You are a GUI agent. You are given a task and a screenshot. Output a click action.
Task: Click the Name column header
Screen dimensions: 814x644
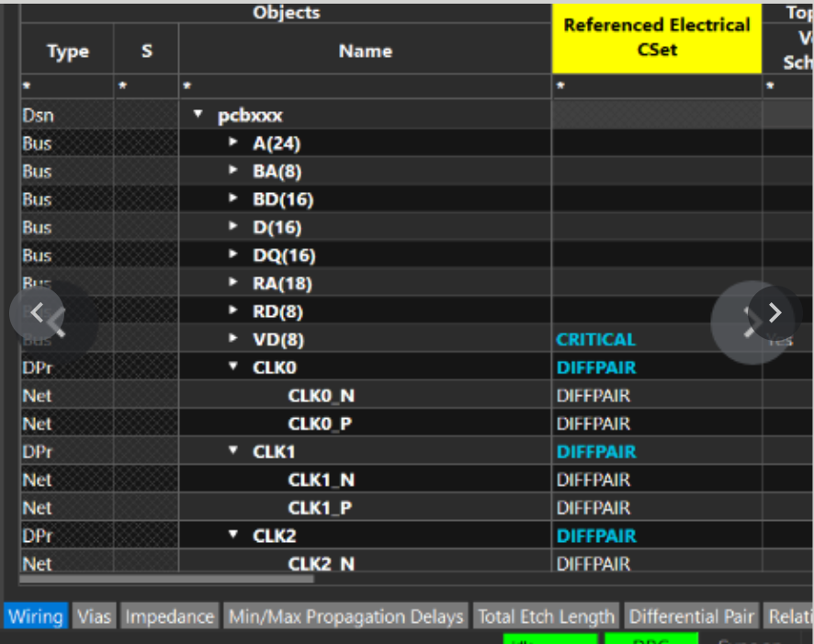tap(365, 51)
